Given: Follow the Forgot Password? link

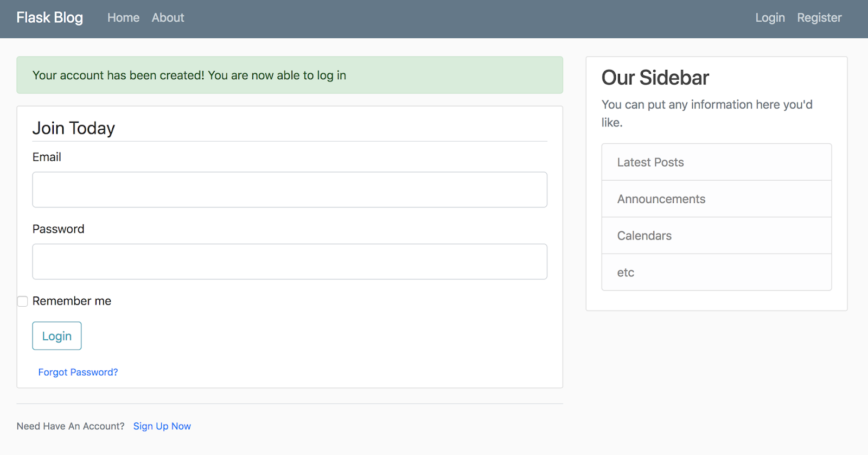Looking at the screenshot, I should [78, 372].
